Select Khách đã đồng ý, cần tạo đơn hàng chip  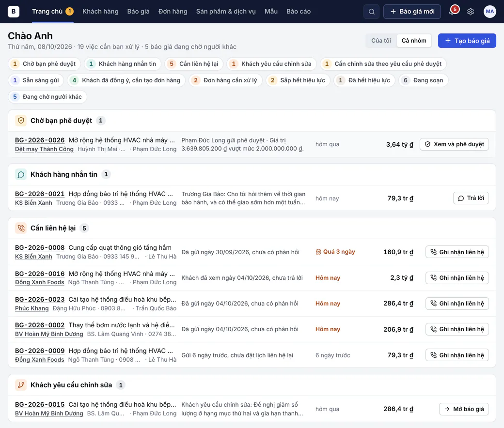pos(126,80)
